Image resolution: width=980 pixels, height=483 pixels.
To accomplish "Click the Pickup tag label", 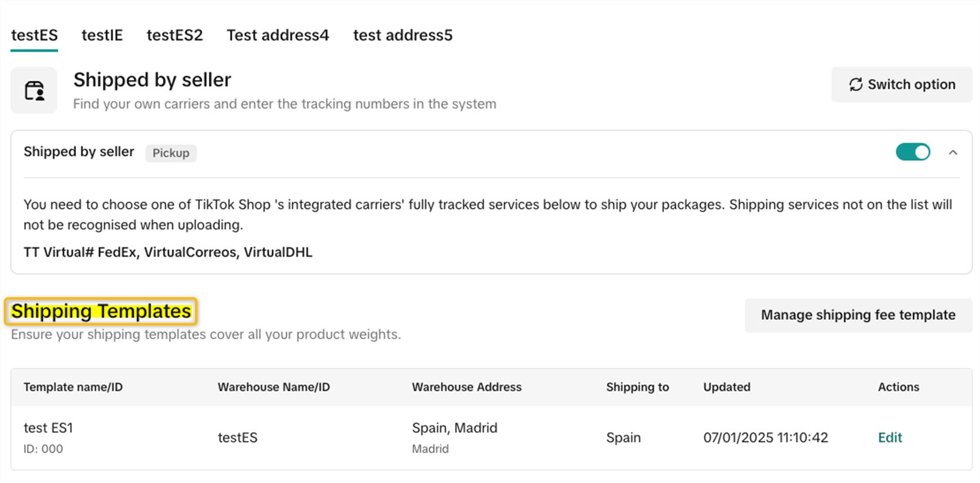I will click(x=171, y=153).
